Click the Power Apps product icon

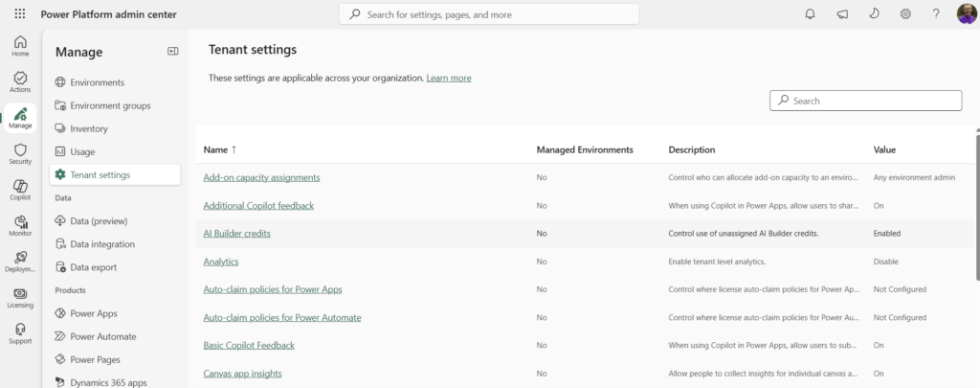60,313
